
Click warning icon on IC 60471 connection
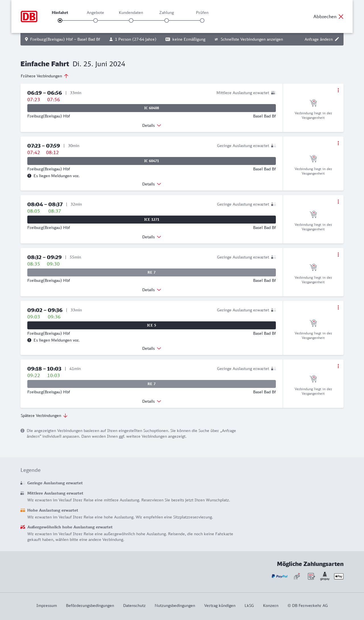pos(29,176)
